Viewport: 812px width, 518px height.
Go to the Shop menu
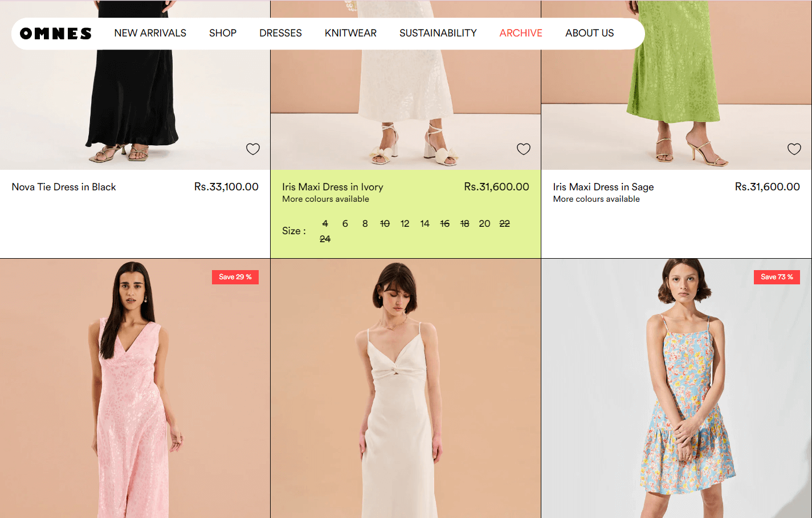coord(222,33)
